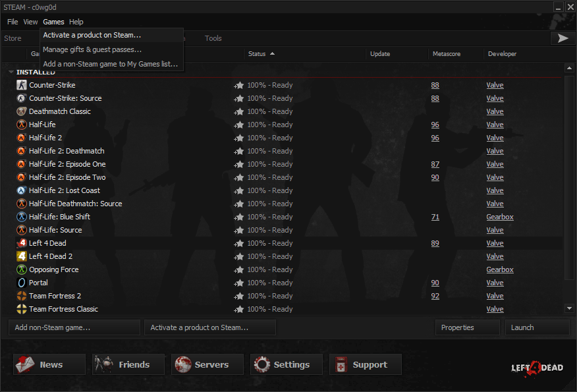Click the Counter-Strike: Source game icon
The width and height of the screenshot is (577, 392).
point(21,98)
